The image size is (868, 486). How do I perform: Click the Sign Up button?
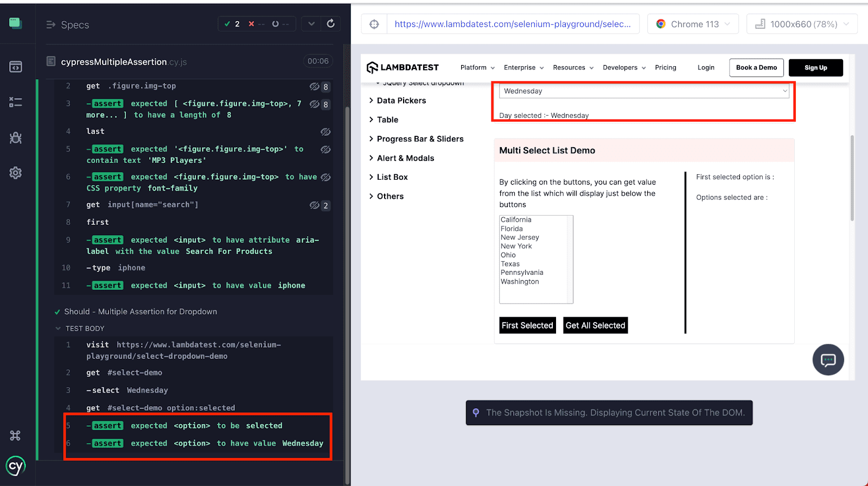[x=815, y=67]
